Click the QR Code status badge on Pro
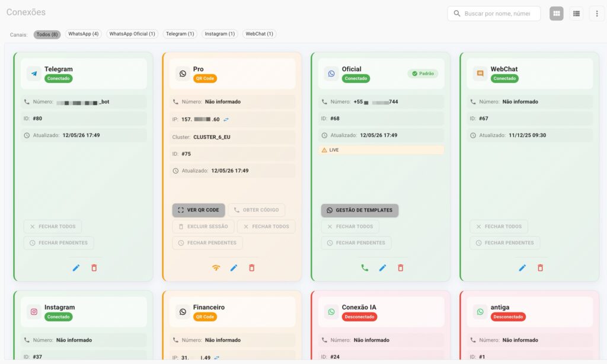Screen dimensions: 607x364 coord(205,79)
